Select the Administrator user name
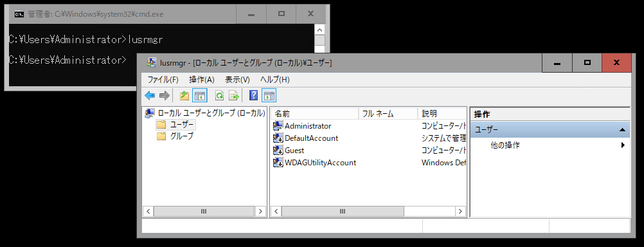Screen dimensions: 644x247 click(308, 126)
